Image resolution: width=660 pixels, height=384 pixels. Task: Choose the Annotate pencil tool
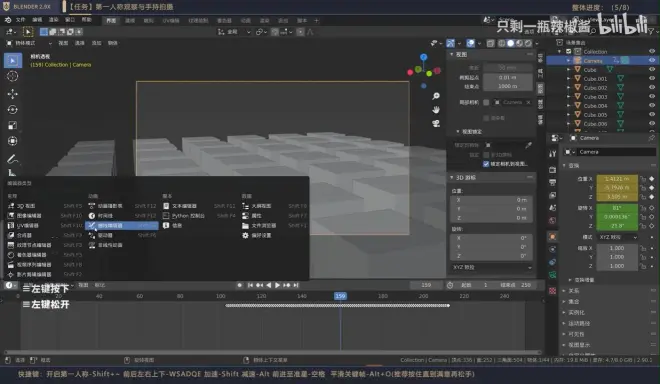pyautogui.click(x=13, y=159)
